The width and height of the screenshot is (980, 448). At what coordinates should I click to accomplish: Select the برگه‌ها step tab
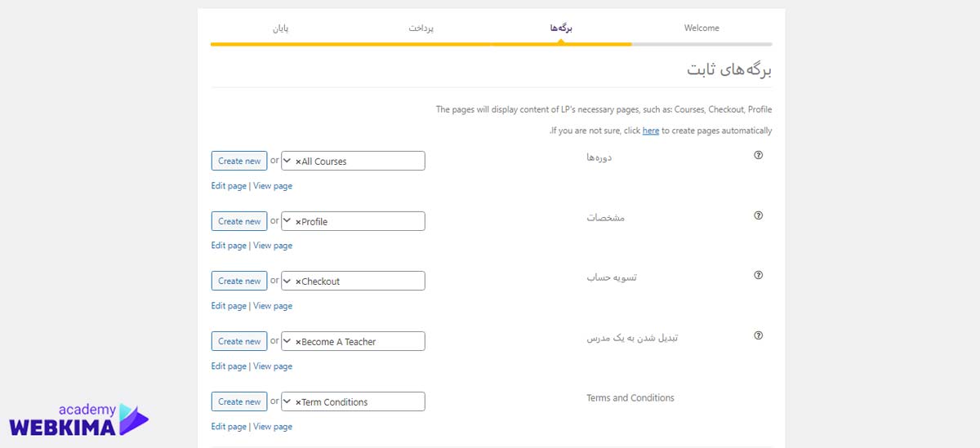coord(561,28)
